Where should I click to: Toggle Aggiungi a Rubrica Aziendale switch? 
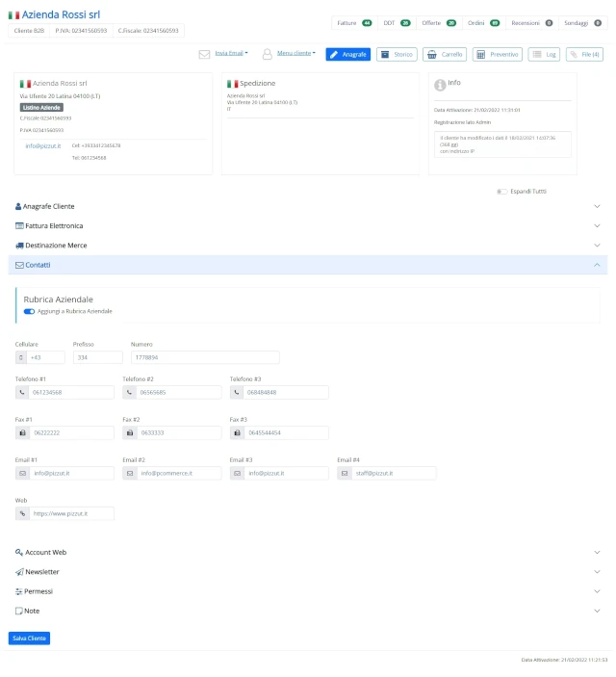[29, 311]
